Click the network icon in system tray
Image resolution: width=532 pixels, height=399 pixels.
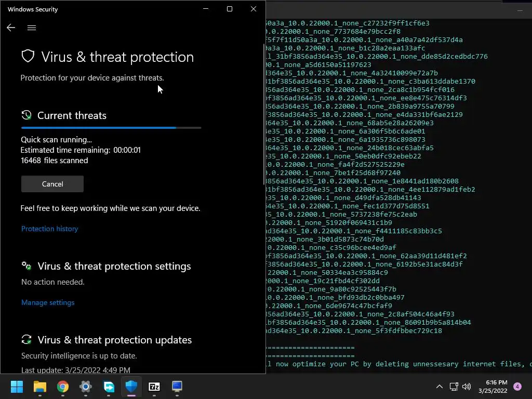pos(454,387)
